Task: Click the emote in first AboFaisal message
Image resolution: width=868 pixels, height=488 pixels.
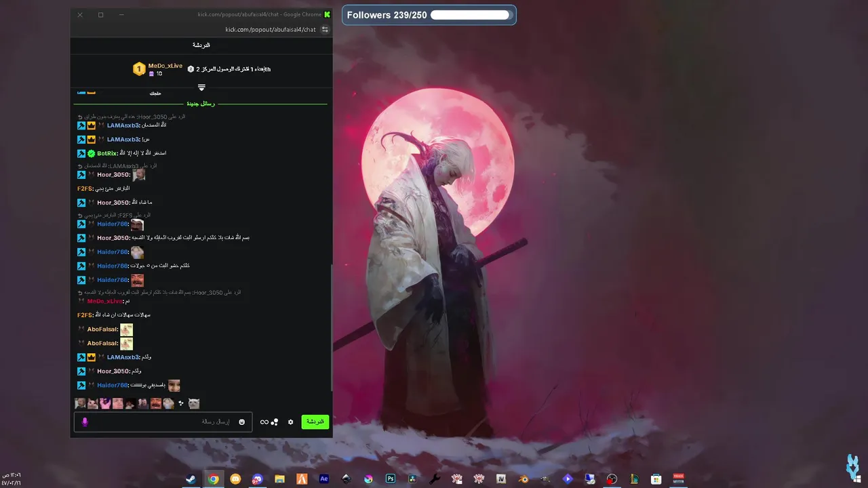Action: coord(126,329)
